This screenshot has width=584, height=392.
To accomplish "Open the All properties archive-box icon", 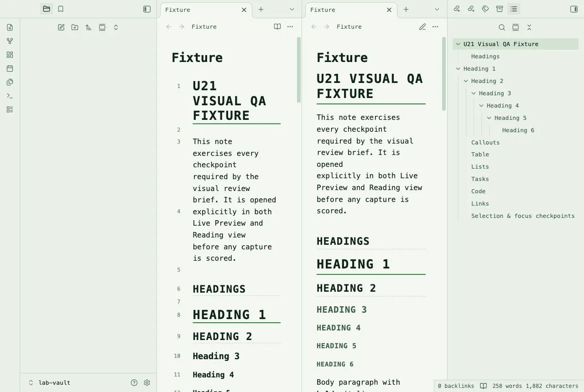I will point(500,9).
